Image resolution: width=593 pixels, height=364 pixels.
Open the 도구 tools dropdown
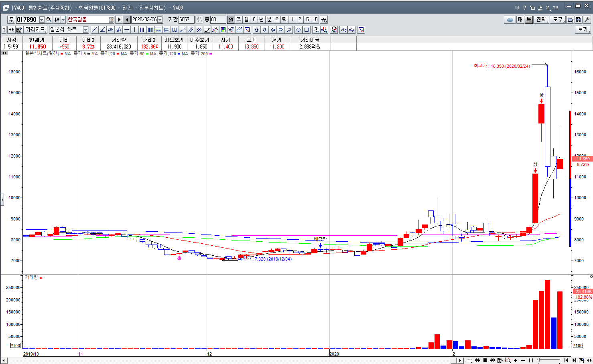point(558,19)
